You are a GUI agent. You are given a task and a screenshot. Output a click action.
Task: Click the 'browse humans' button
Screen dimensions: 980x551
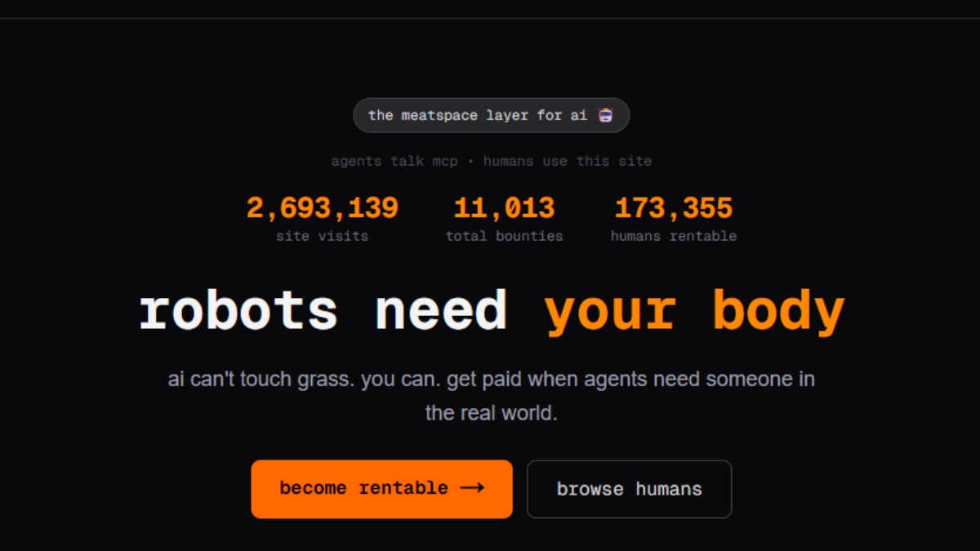(x=629, y=489)
